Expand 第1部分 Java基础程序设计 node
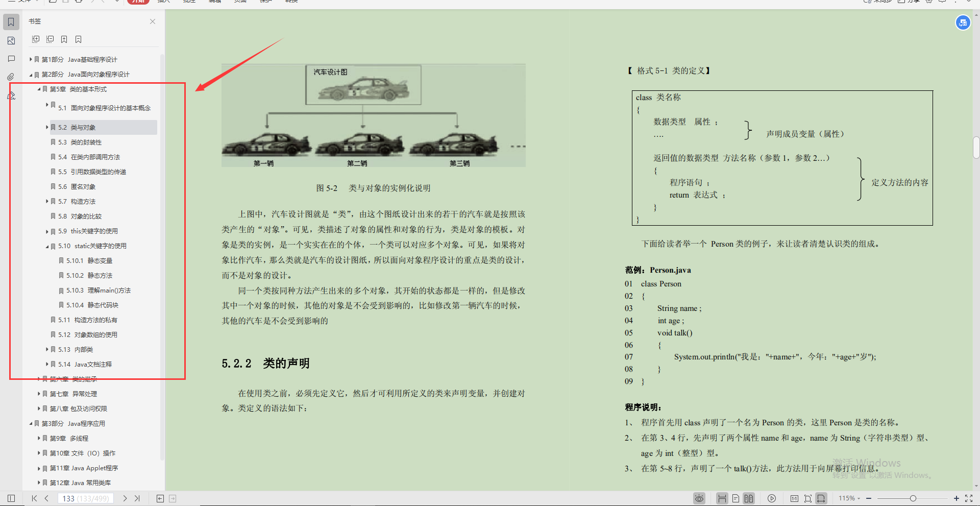 [31, 59]
